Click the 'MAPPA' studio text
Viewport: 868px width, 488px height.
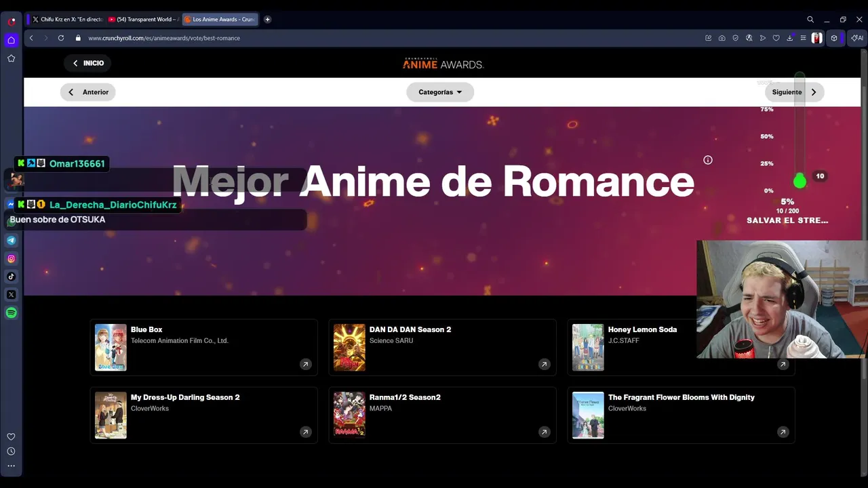(381, 409)
